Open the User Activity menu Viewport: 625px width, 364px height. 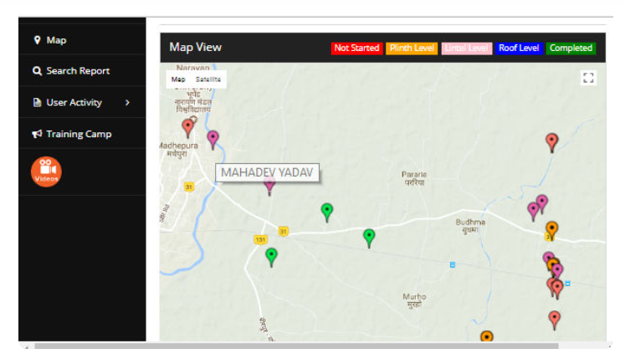click(x=82, y=102)
